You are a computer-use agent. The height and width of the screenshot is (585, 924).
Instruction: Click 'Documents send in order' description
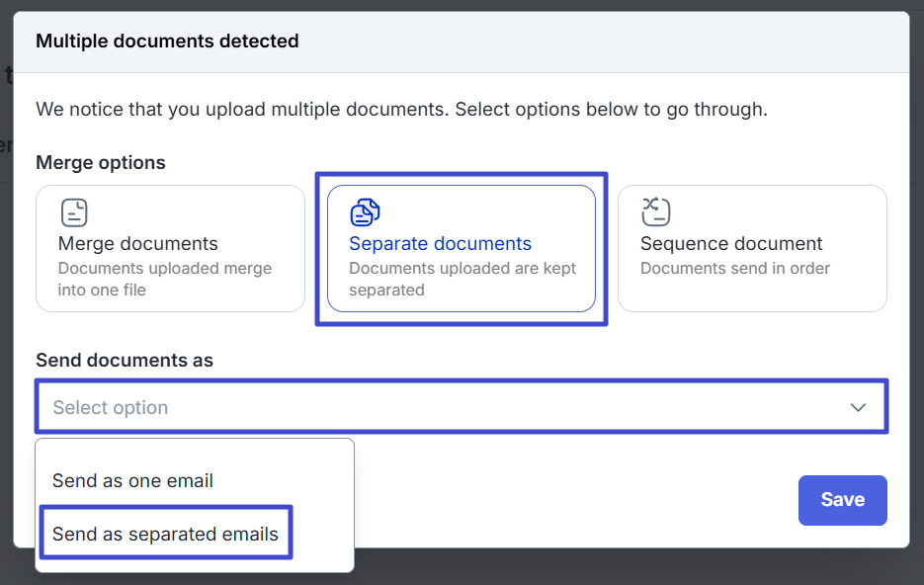click(734, 268)
